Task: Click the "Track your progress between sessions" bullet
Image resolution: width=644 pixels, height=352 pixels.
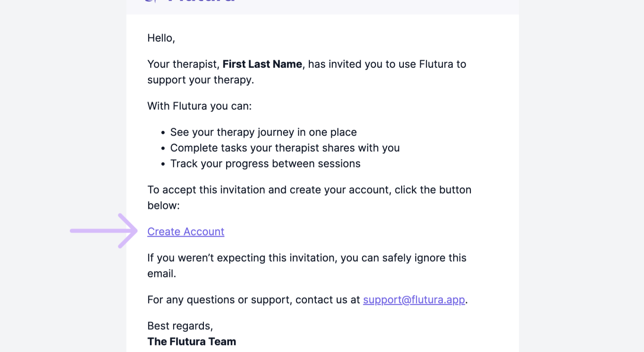Action: (x=265, y=164)
